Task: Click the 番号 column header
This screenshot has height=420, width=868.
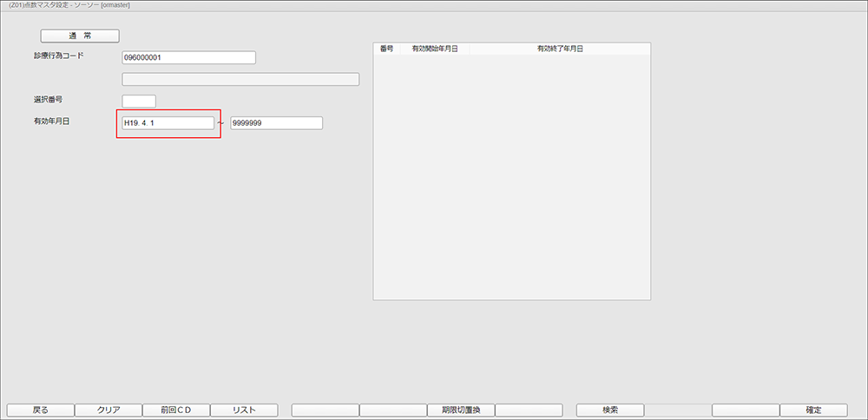Action: tap(387, 49)
